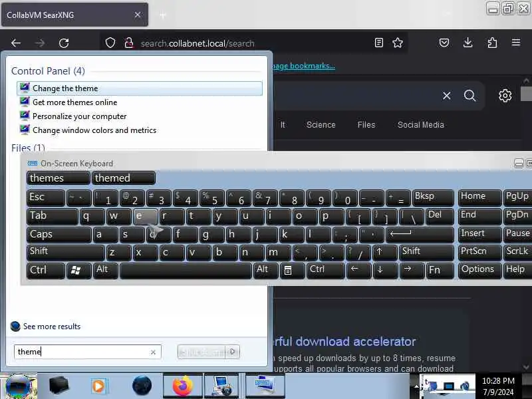Viewport: 532px width, 399px height.
Task: Toggle reader view icon in address bar
Action: point(378,43)
